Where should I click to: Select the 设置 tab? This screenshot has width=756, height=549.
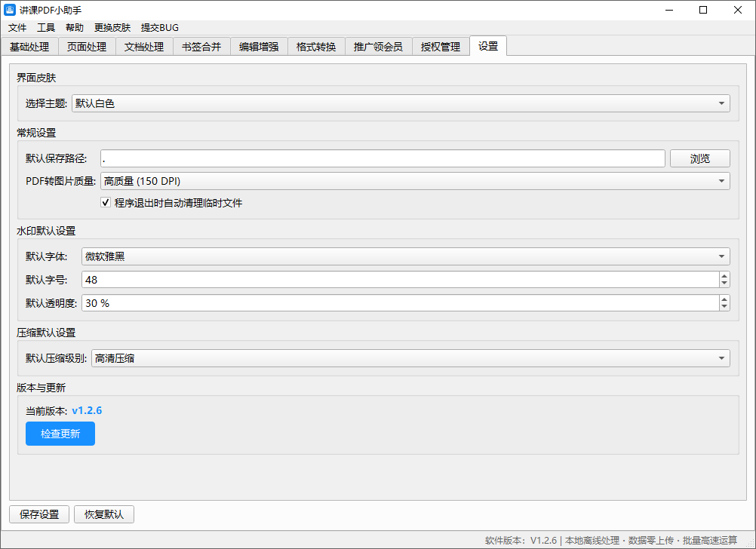click(x=488, y=46)
